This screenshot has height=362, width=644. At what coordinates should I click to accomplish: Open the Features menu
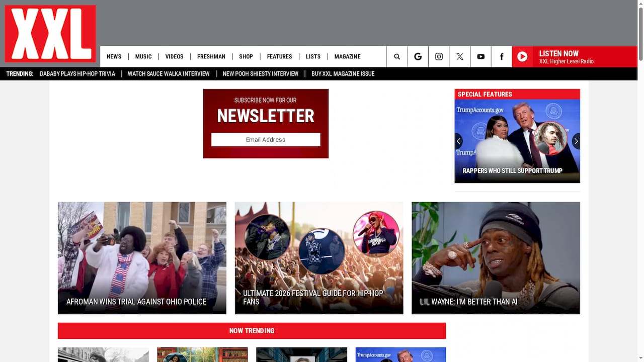pyautogui.click(x=279, y=57)
